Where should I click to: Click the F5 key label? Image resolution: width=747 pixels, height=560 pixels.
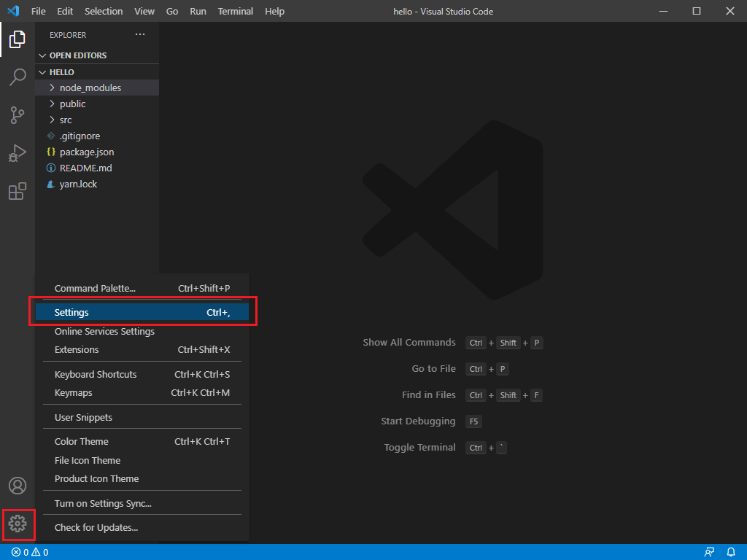473,421
